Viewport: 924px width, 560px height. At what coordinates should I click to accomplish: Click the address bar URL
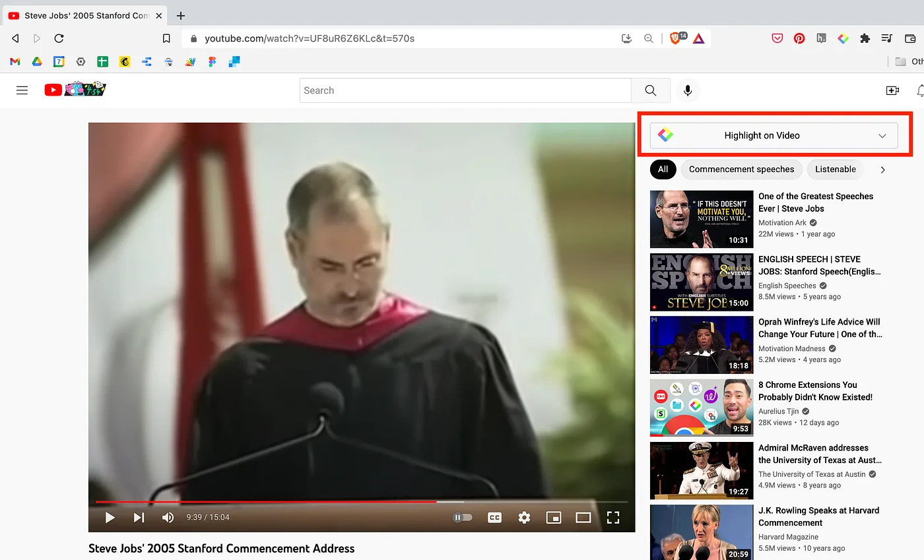(310, 38)
